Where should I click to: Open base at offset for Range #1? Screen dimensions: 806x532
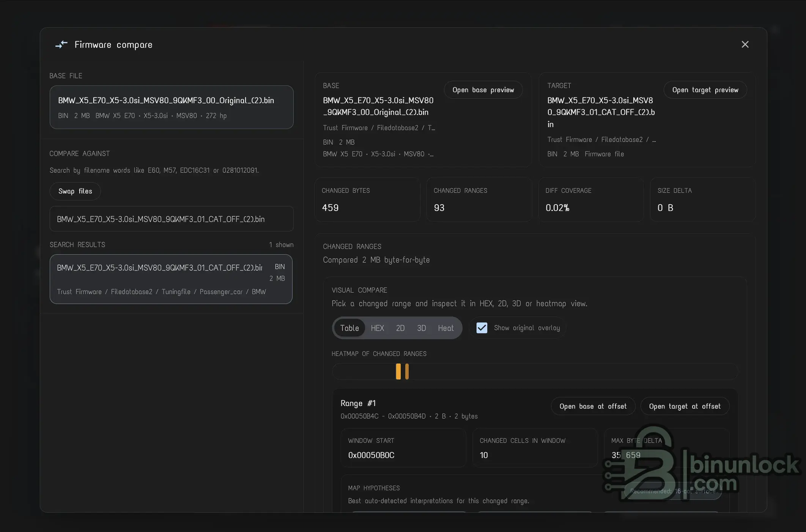point(593,406)
